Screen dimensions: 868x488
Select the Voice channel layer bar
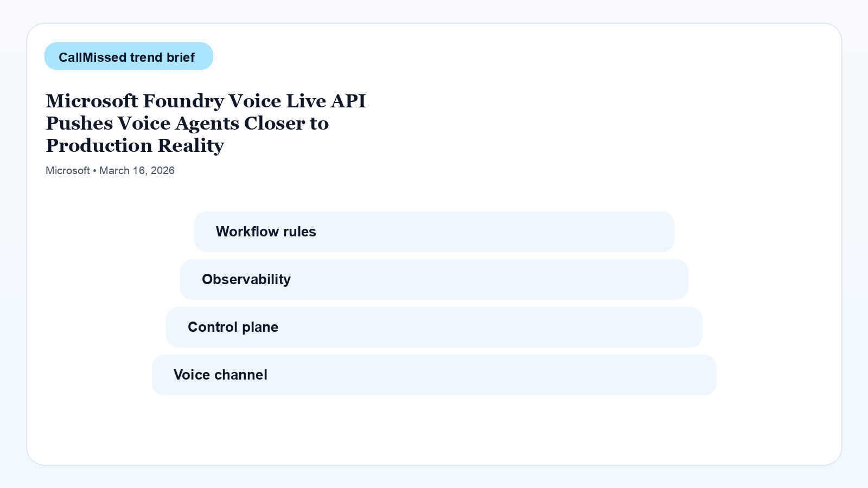434,375
